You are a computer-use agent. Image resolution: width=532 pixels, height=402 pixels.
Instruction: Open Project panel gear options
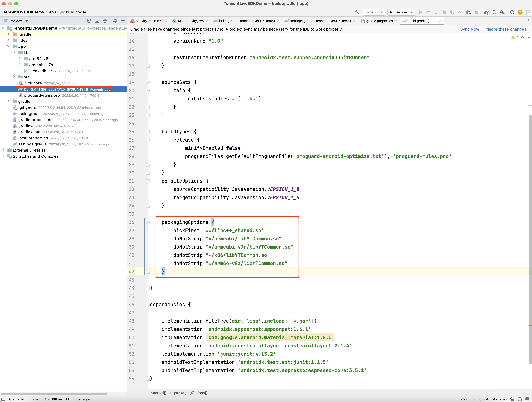(115, 21)
